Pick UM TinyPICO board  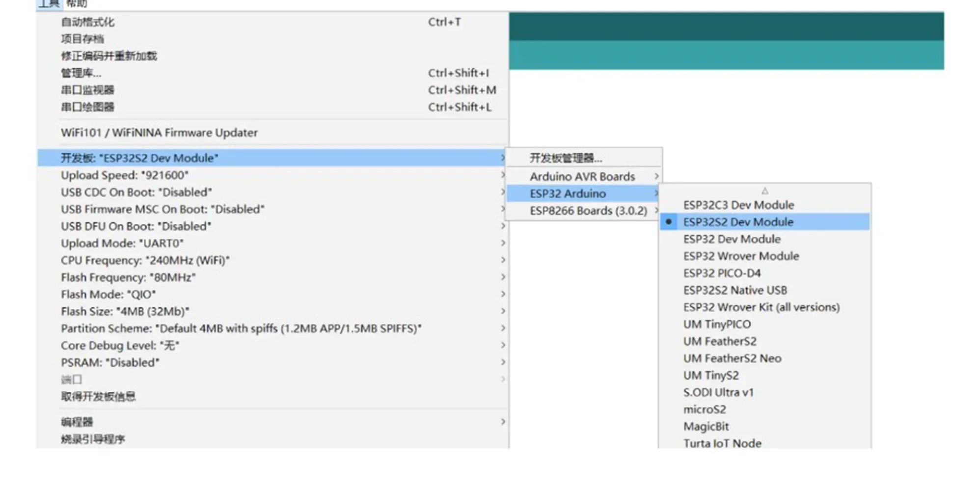coord(765,324)
